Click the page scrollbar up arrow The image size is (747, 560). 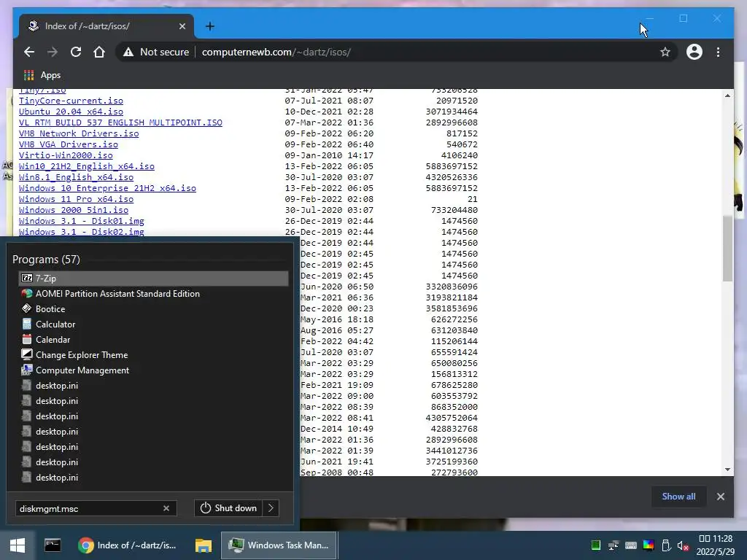pyautogui.click(x=727, y=96)
